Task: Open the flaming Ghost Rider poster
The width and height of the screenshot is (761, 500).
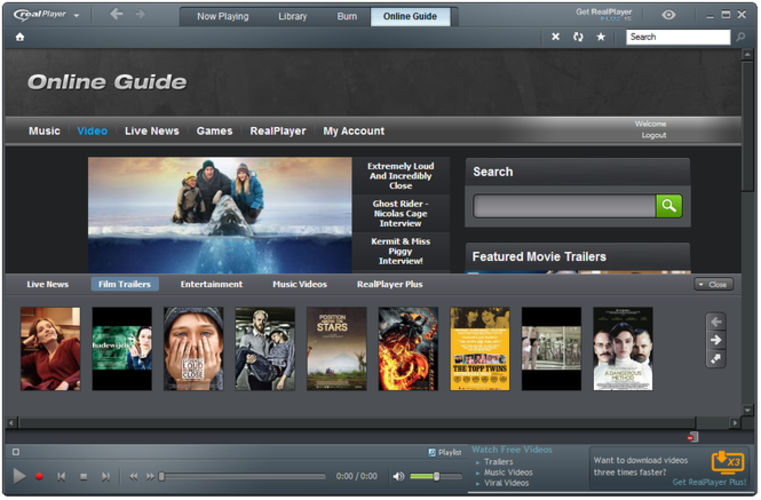Action: point(408,349)
